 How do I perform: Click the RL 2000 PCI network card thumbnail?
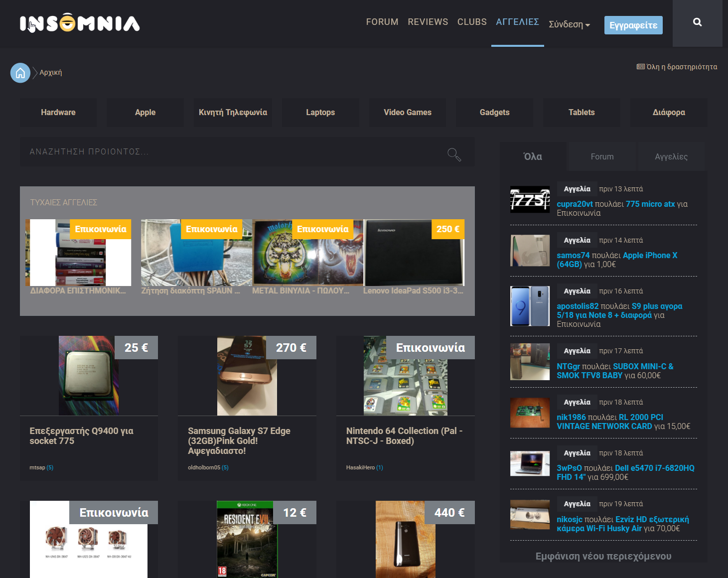click(530, 413)
